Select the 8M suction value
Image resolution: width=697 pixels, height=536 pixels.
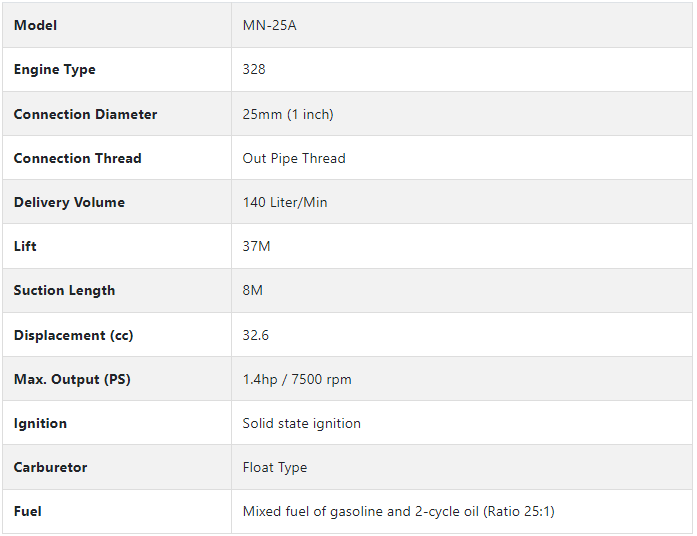coord(252,290)
